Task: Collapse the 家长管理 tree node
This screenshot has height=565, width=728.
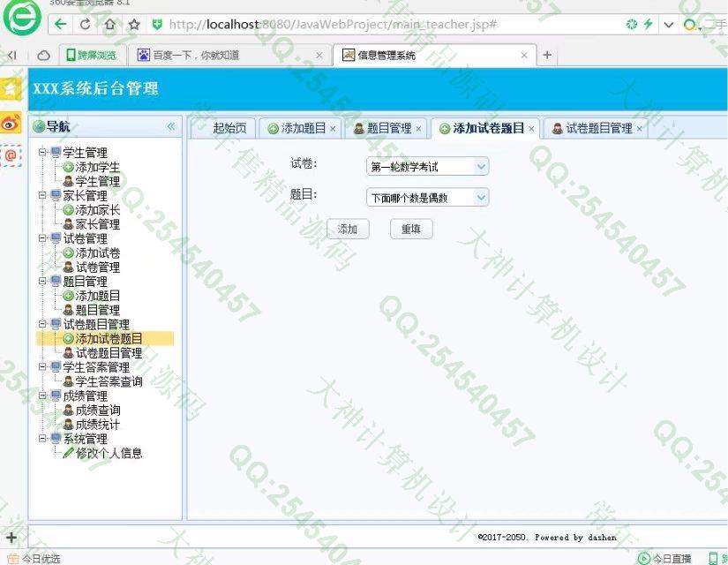Action: [42, 195]
